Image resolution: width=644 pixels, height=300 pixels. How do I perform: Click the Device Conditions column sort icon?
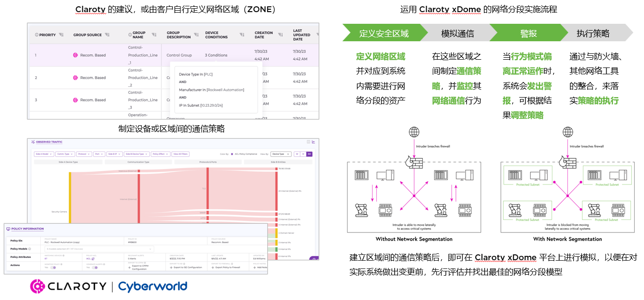tap(241, 35)
